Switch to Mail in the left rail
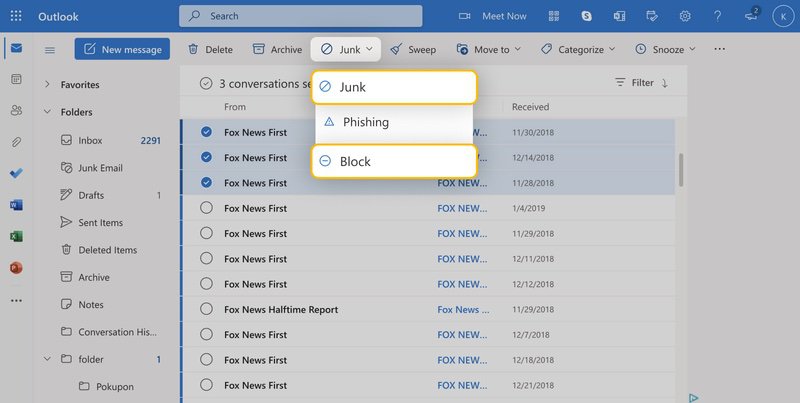Image resolution: width=800 pixels, height=403 pixels. pos(16,48)
